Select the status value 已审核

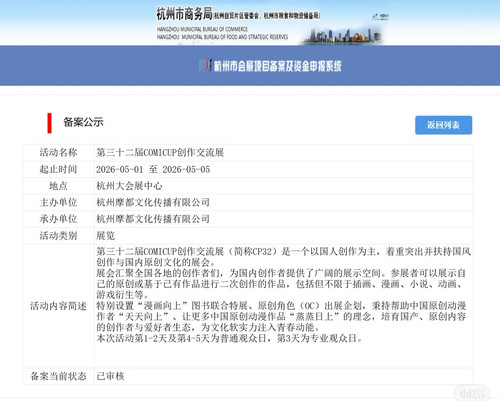tap(110, 376)
